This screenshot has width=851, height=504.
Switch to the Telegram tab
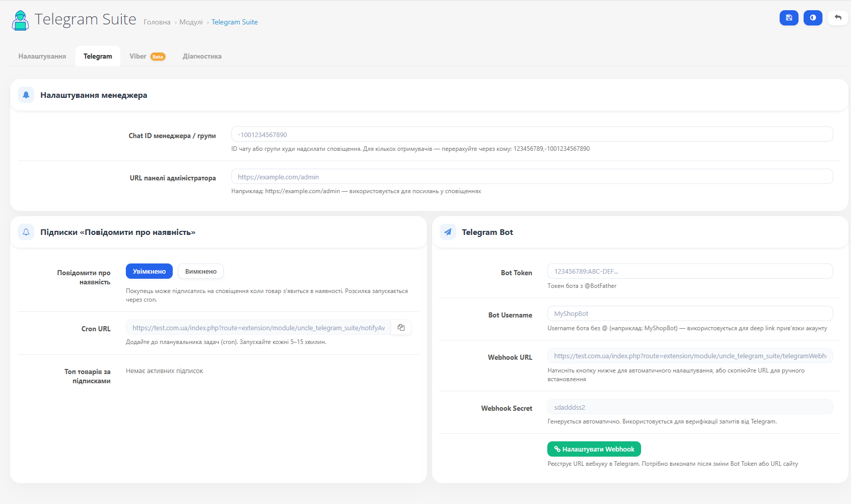click(98, 56)
